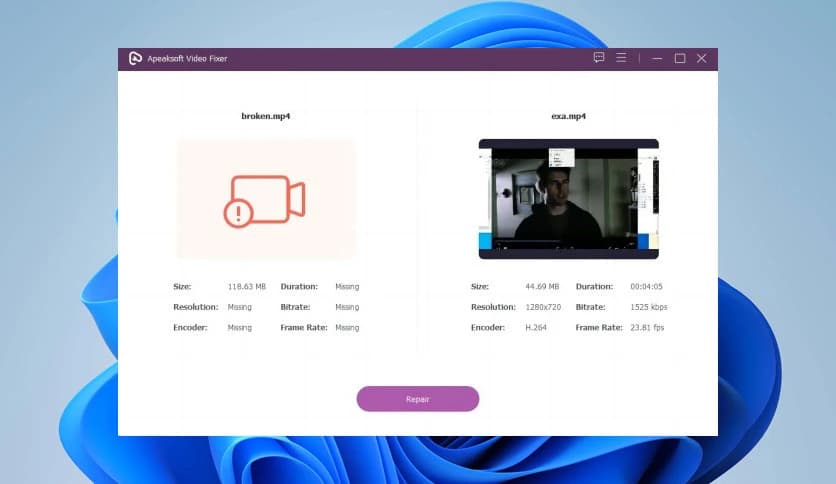
Task: Click the Missing frame rate value of broken.mp4
Action: point(347,327)
